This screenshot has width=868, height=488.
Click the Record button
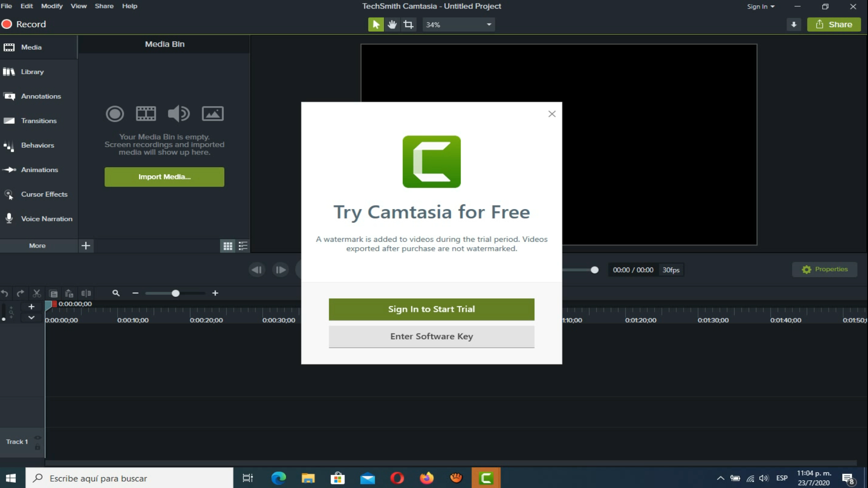coord(24,24)
